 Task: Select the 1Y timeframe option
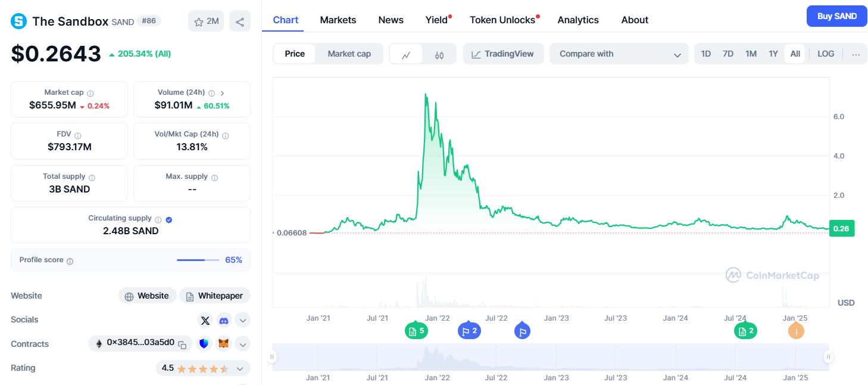[x=773, y=53]
